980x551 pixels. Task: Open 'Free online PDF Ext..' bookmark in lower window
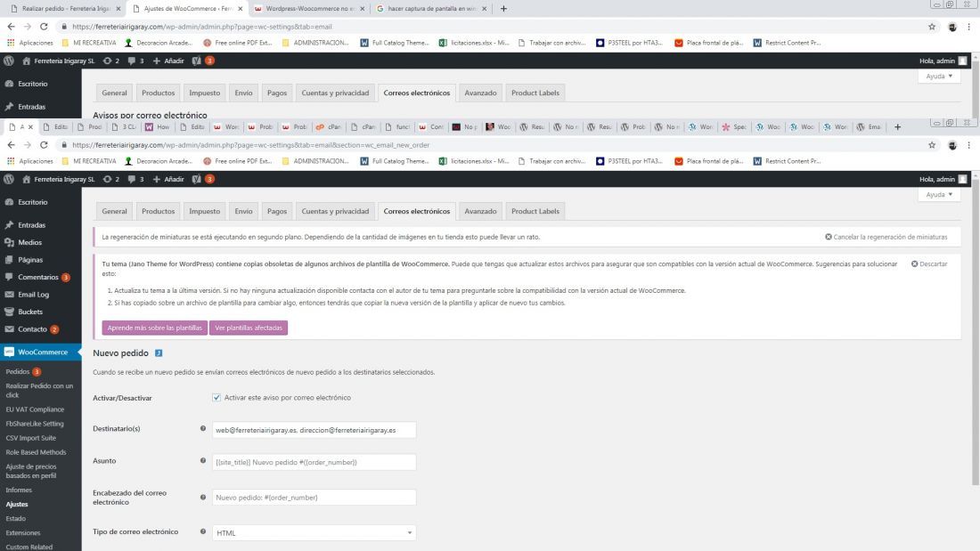point(238,161)
